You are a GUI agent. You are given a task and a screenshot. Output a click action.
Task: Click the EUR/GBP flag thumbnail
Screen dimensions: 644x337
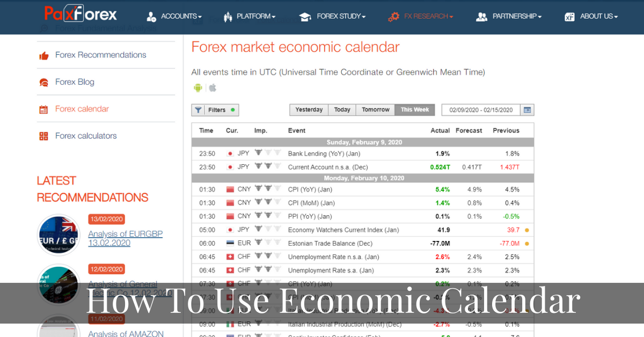click(x=58, y=235)
